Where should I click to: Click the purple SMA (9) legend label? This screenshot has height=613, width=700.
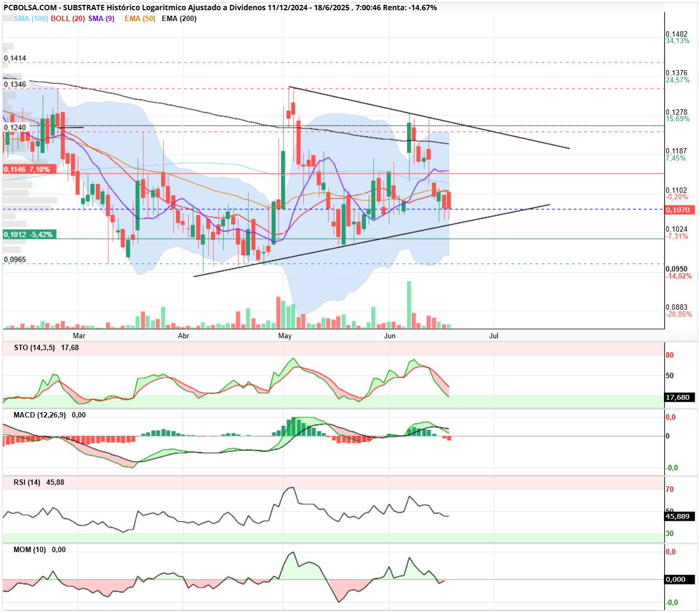point(101,18)
